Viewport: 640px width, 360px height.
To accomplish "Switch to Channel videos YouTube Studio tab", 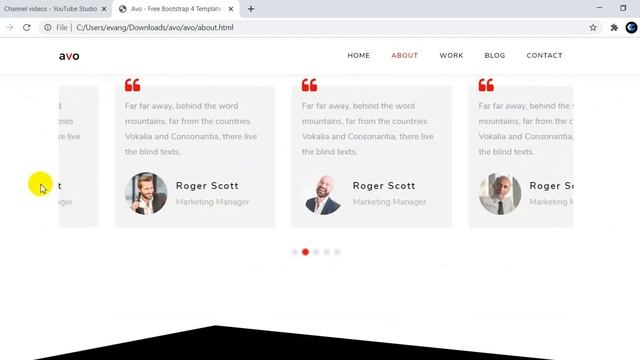I will 55,9.
